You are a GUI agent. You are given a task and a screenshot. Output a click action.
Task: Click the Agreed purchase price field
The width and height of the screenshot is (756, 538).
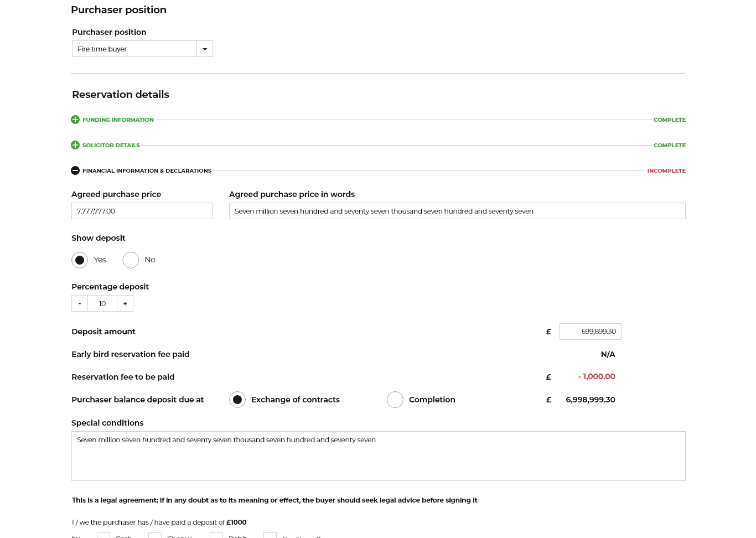tap(142, 211)
